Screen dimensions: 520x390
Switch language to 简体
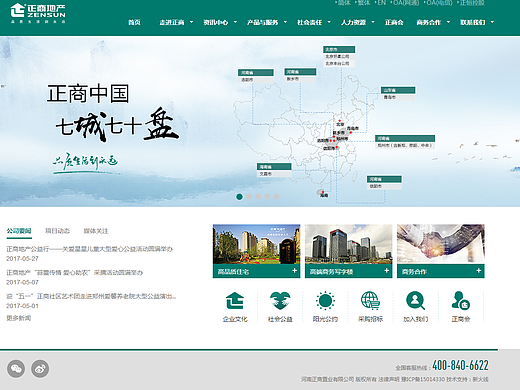tap(344, 3)
